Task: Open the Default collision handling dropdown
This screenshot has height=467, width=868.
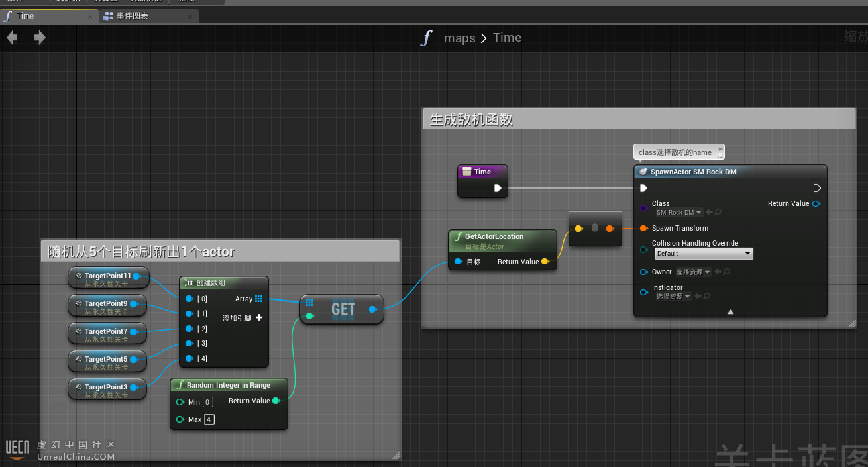Action: [x=704, y=254]
